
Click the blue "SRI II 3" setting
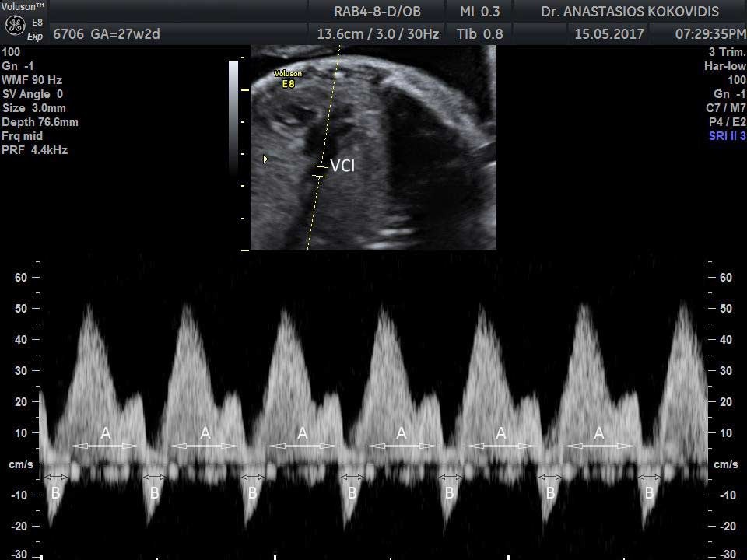click(x=727, y=136)
